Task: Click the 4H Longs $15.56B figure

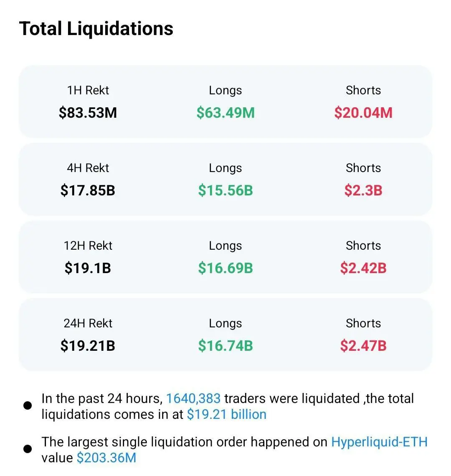Action: (x=225, y=190)
